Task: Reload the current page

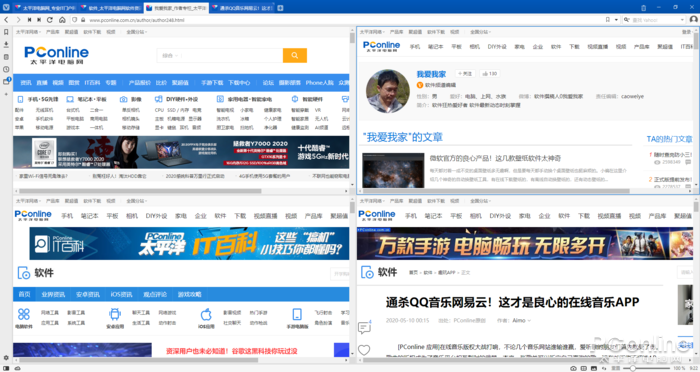Action: (x=50, y=20)
